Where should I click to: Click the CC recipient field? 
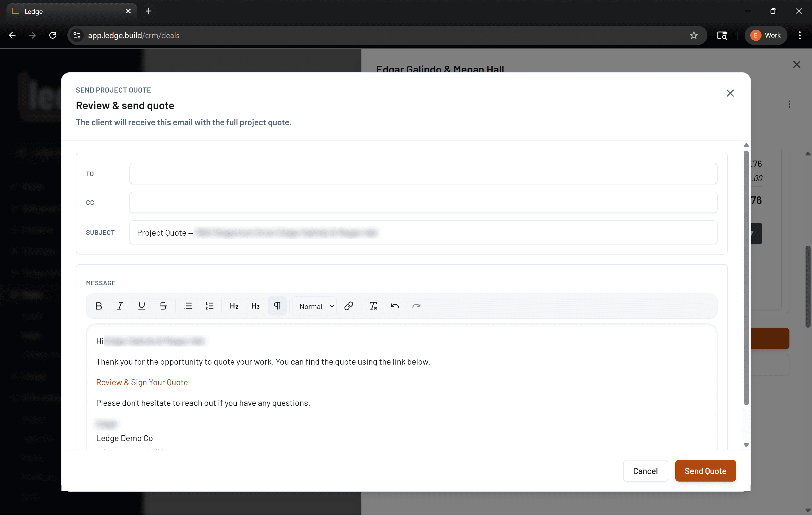423,203
